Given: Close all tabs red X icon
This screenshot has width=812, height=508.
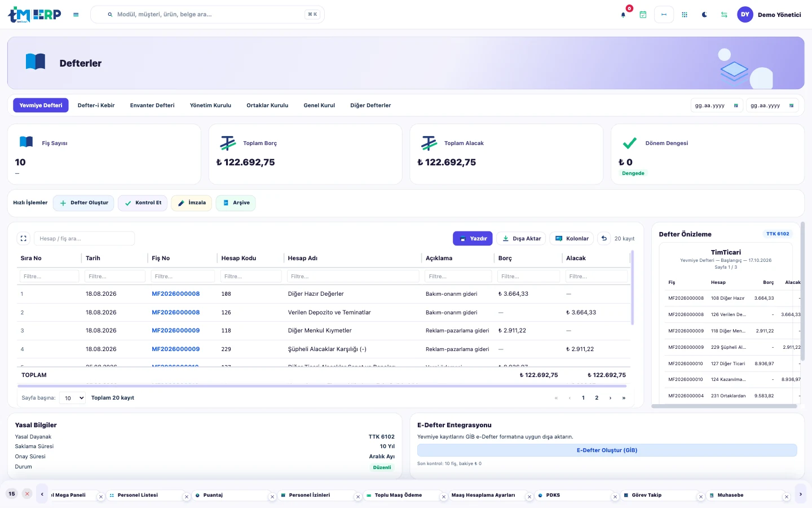Looking at the screenshot, I should tap(27, 494).
